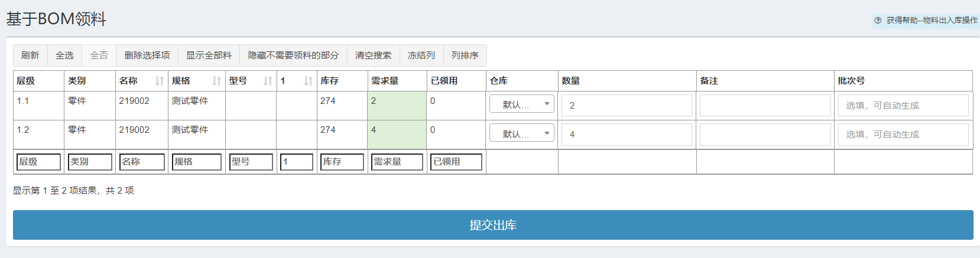
Task: Click 隐藏不需要领料的部分 button
Action: pos(293,55)
